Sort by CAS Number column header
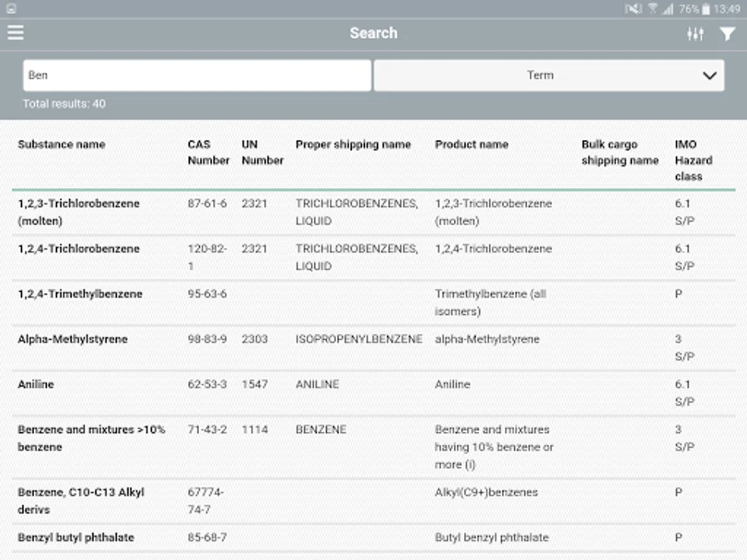The height and width of the screenshot is (560, 747). [x=209, y=152]
